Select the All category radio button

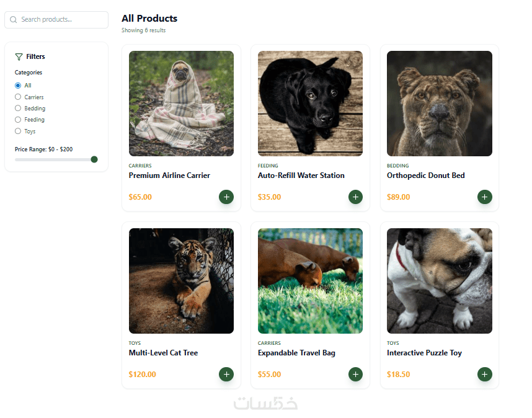[18, 86]
